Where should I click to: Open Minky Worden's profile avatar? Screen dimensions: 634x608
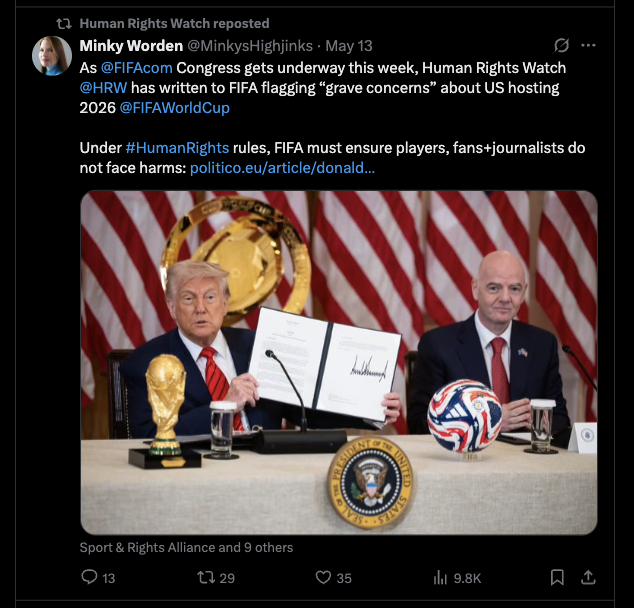point(52,56)
